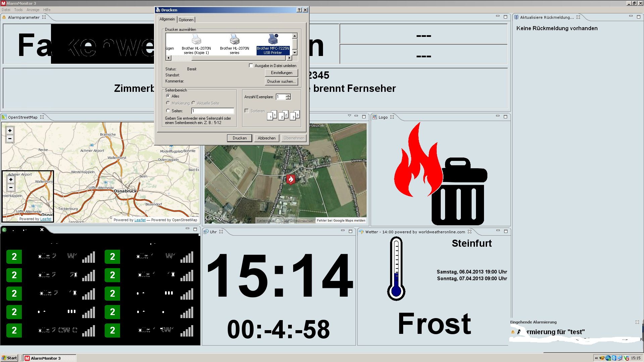Close the incoming alarm notification popup

[x=637, y=322]
